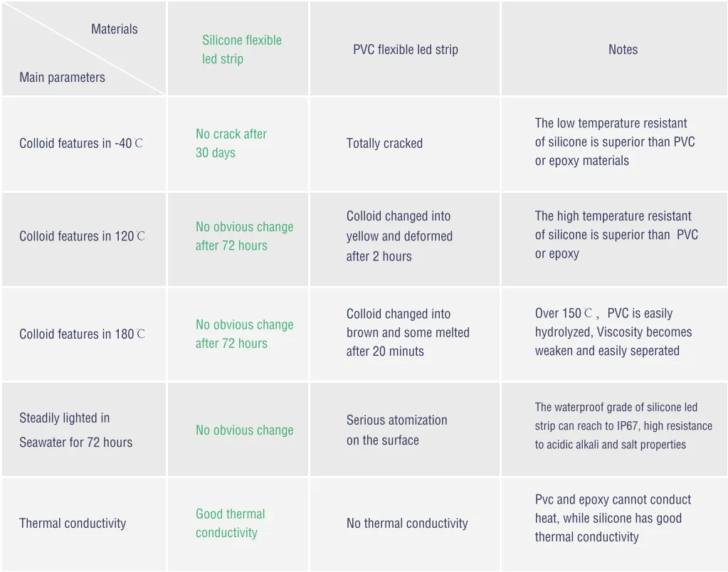Viewport: 728px width, 572px height.
Task: Click the 'Materials' header label
Action: pyautogui.click(x=115, y=29)
